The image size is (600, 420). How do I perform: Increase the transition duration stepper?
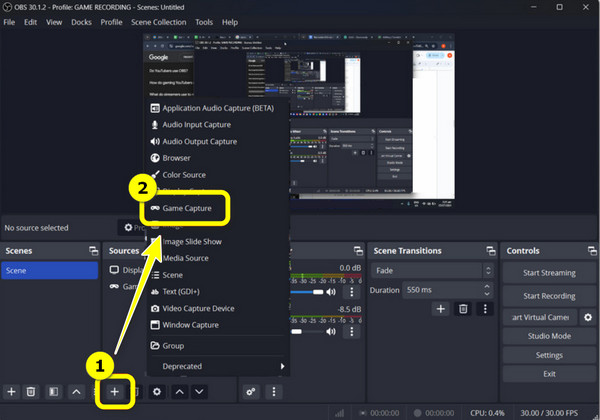click(487, 287)
